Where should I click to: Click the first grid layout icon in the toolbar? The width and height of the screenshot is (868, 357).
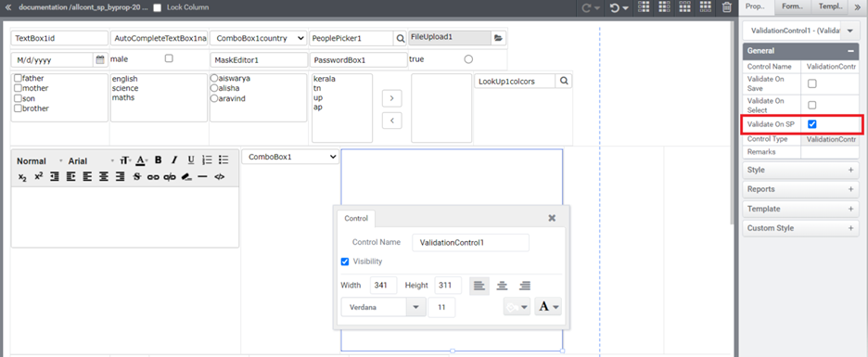(644, 6)
